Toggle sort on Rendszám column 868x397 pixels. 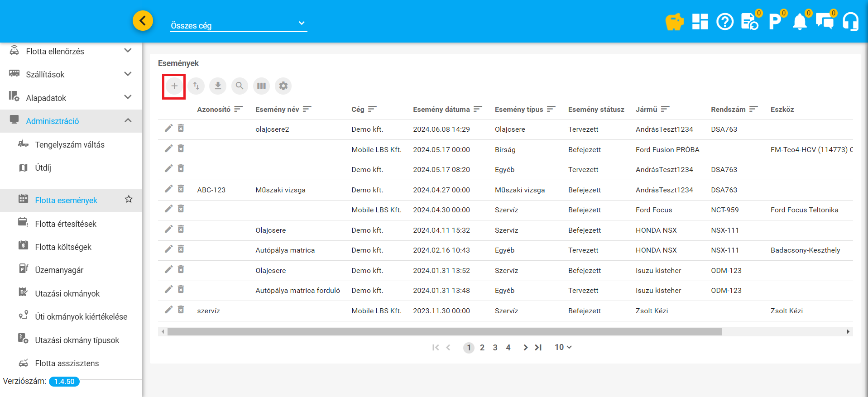click(753, 109)
